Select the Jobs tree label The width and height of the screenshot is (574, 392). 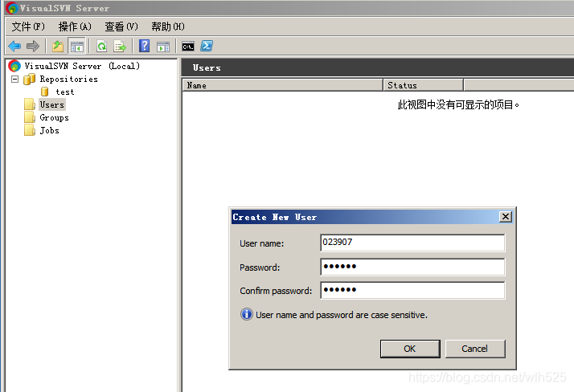[x=49, y=130]
